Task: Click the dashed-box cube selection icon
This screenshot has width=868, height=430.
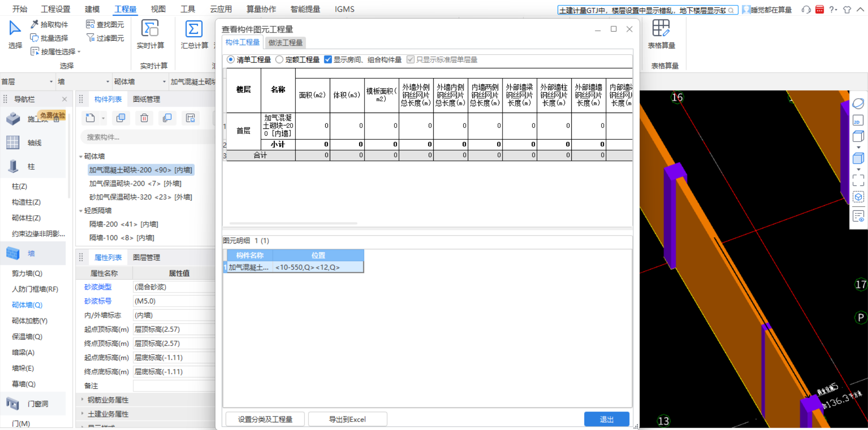Action: pyautogui.click(x=858, y=197)
